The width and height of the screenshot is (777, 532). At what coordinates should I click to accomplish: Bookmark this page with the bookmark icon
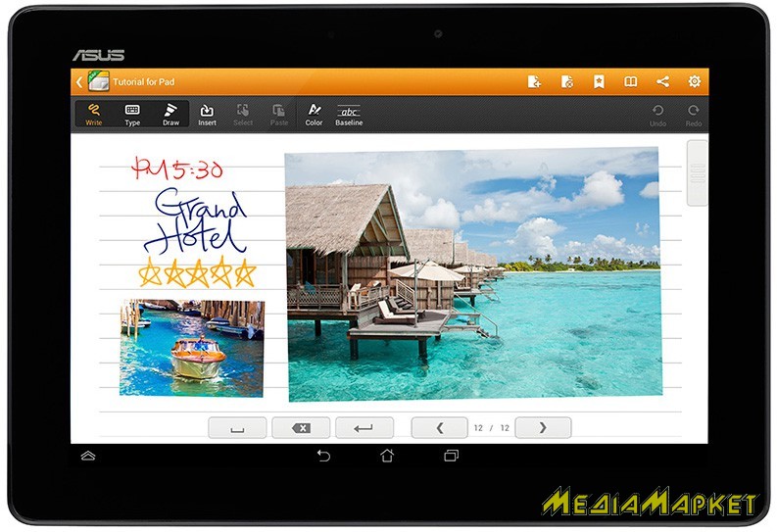[599, 81]
